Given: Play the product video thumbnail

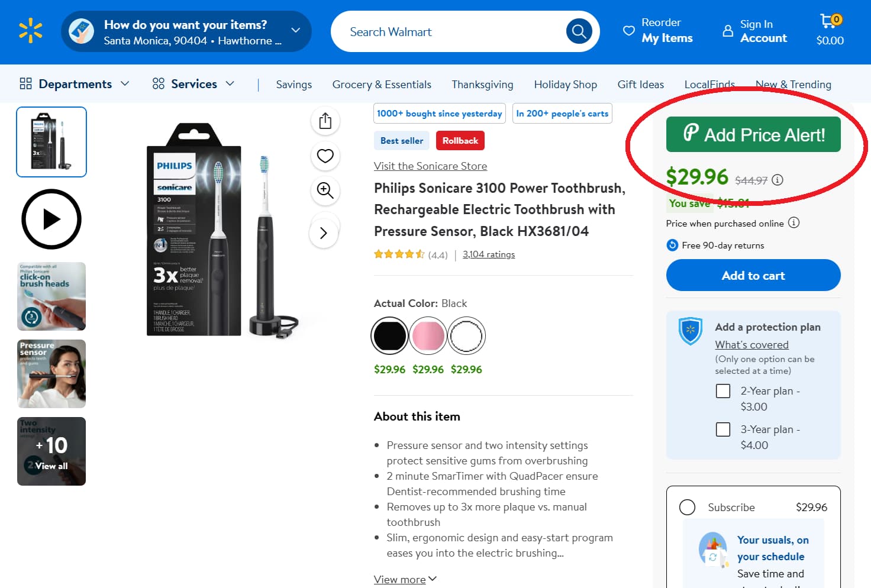Looking at the screenshot, I should (x=51, y=219).
